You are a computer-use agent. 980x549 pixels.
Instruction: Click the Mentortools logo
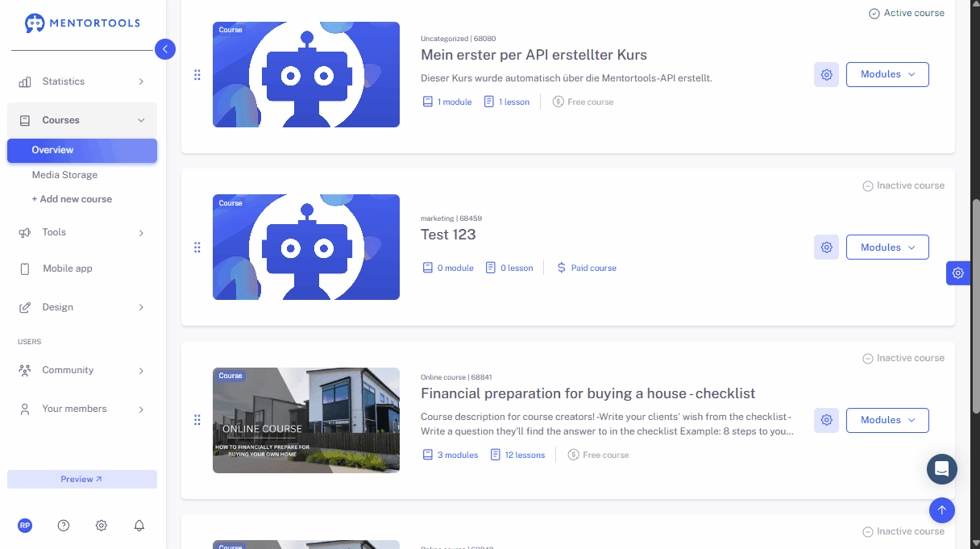[x=82, y=23]
